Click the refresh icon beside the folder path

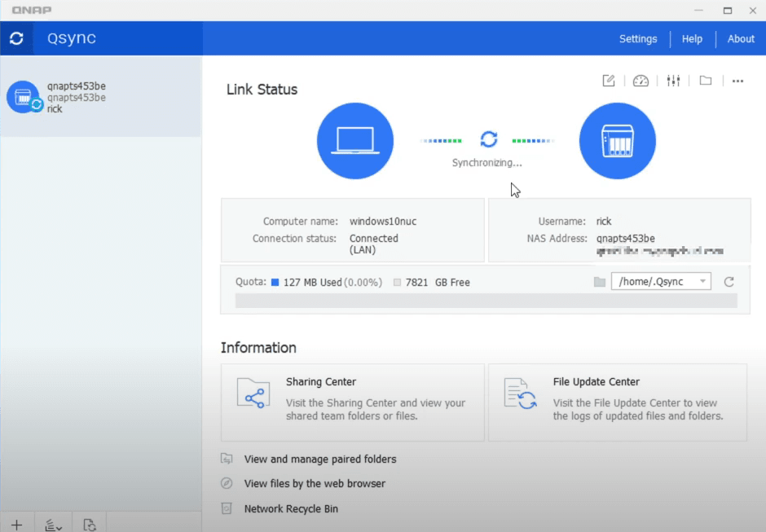[729, 282]
